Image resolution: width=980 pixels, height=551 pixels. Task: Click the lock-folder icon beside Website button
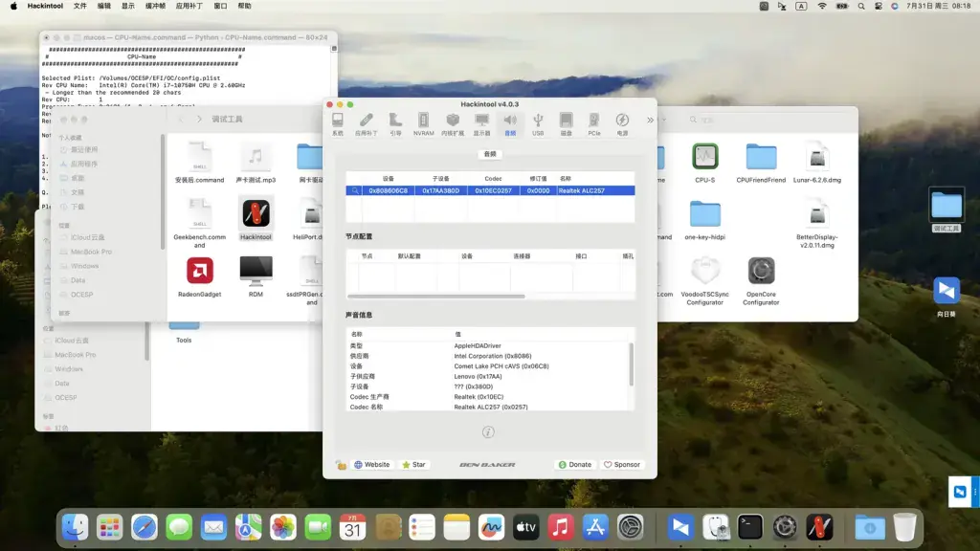341,465
